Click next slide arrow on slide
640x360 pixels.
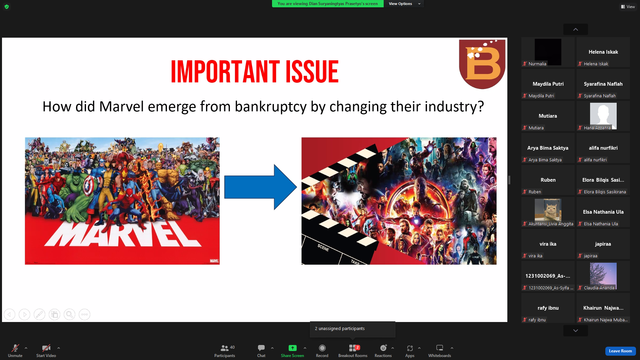(x=24, y=314)
